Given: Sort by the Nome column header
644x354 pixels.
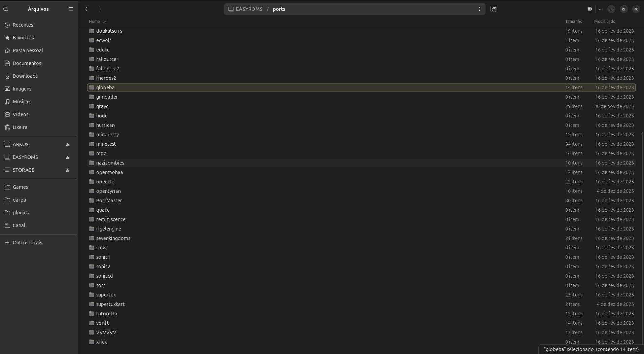Looking at the screenshot, I should (x=95, y=22).
